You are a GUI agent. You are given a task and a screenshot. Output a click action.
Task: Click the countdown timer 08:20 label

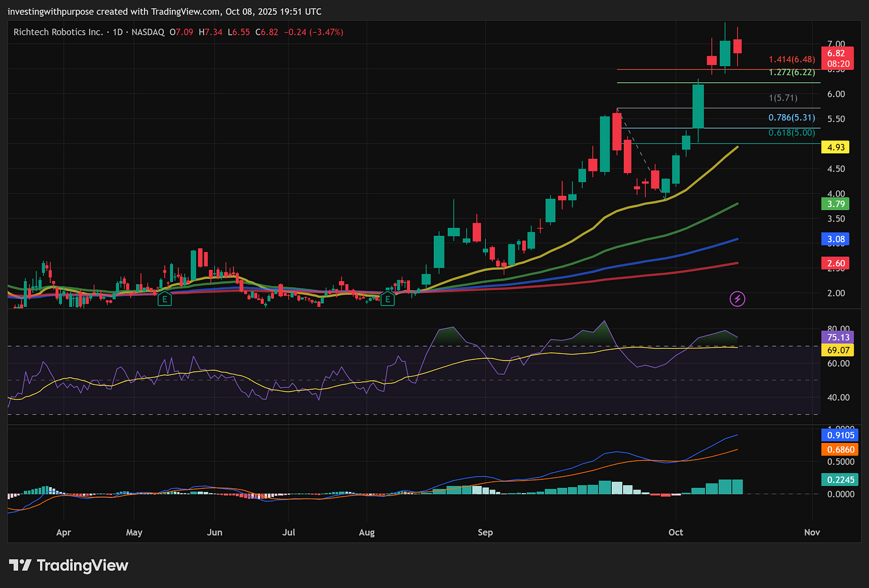pos(839,64)
